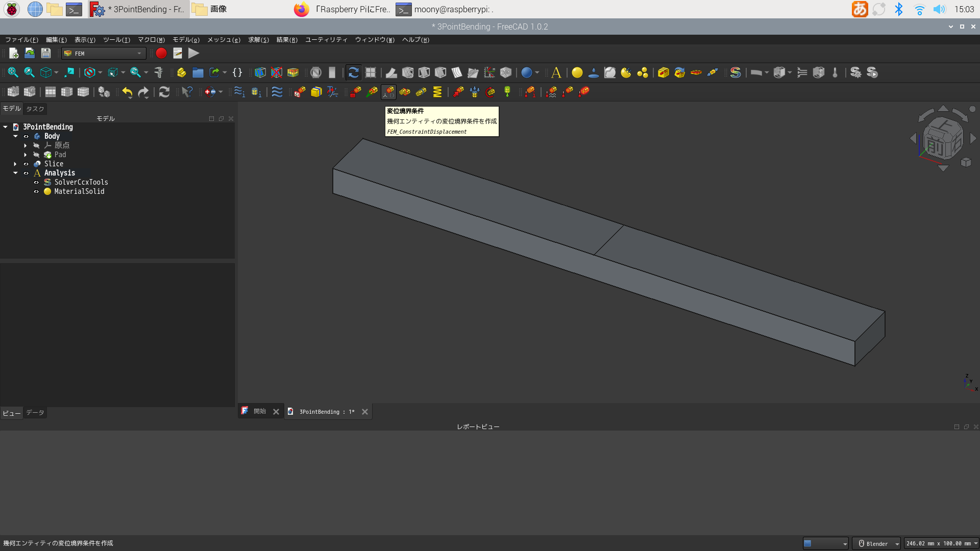Create a new Analysis container
The height and width of the screenshot is (551, 980).
tap(556, 72)
